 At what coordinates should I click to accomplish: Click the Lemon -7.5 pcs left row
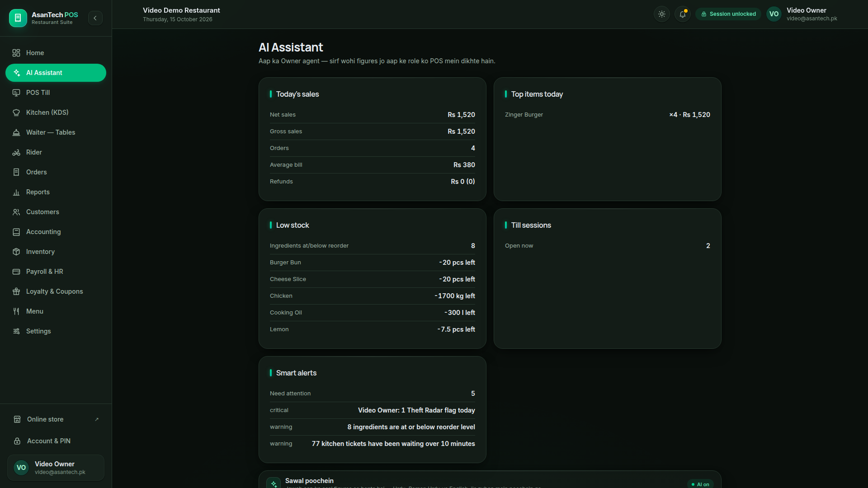click(373, 329)
